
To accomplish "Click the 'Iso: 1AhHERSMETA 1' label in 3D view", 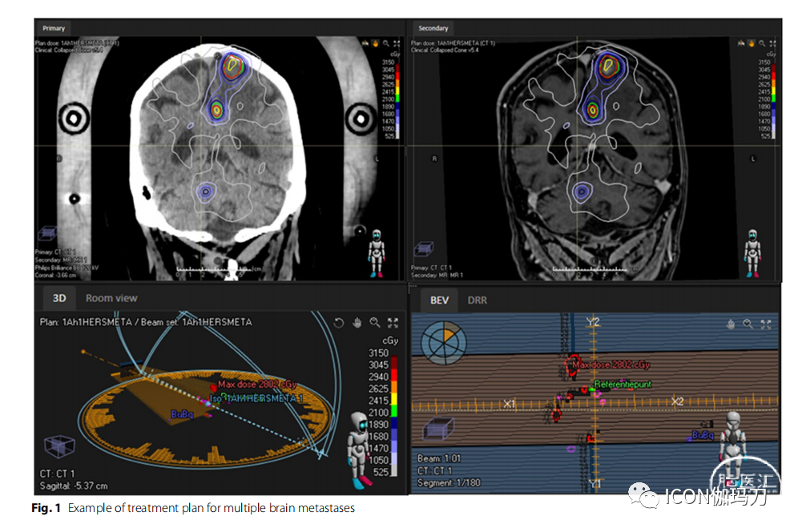I will tap(256, 398).
